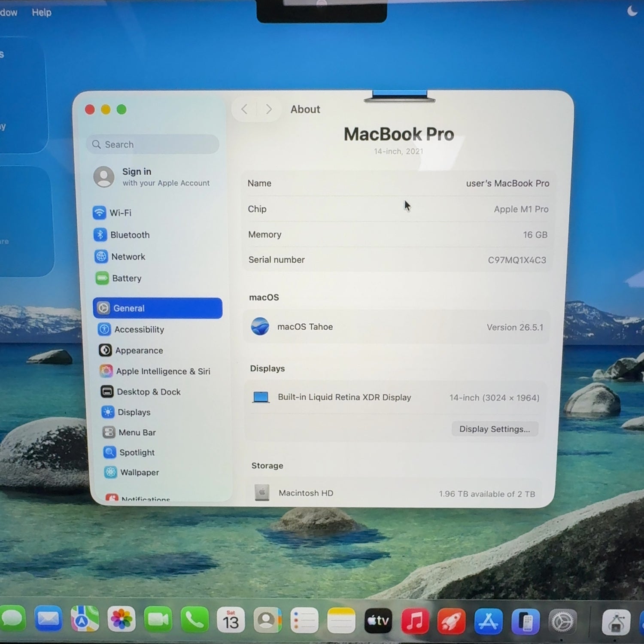Click the "Macintosh HD" storage name
The image size is (644, 644).
click(306, 493)
